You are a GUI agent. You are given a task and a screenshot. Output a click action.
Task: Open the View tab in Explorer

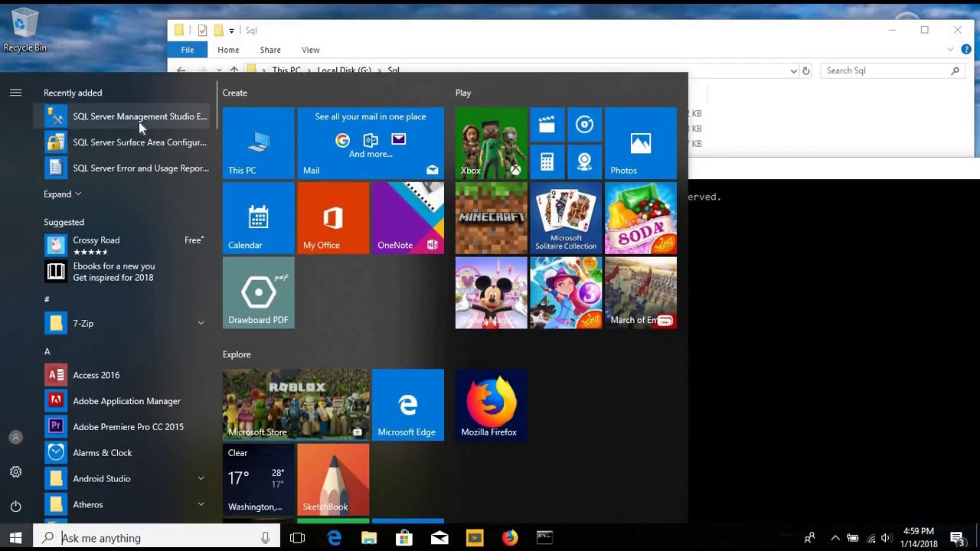point(310,50)
